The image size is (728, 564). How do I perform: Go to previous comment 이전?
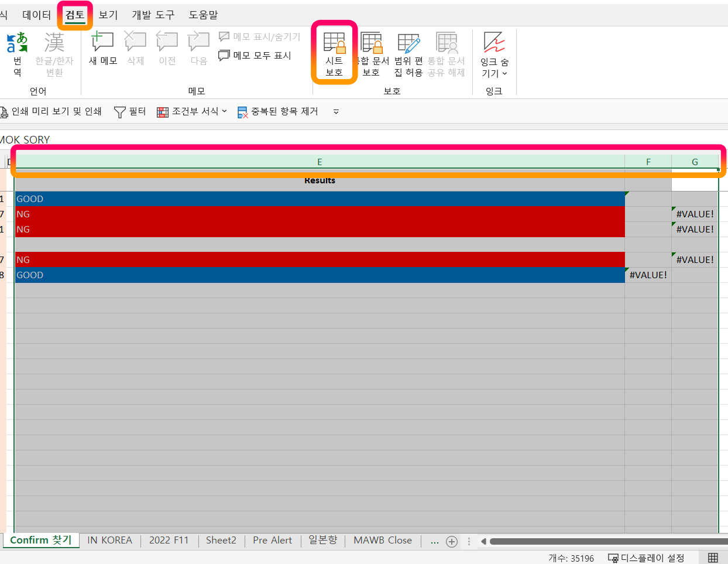(167, 49)
